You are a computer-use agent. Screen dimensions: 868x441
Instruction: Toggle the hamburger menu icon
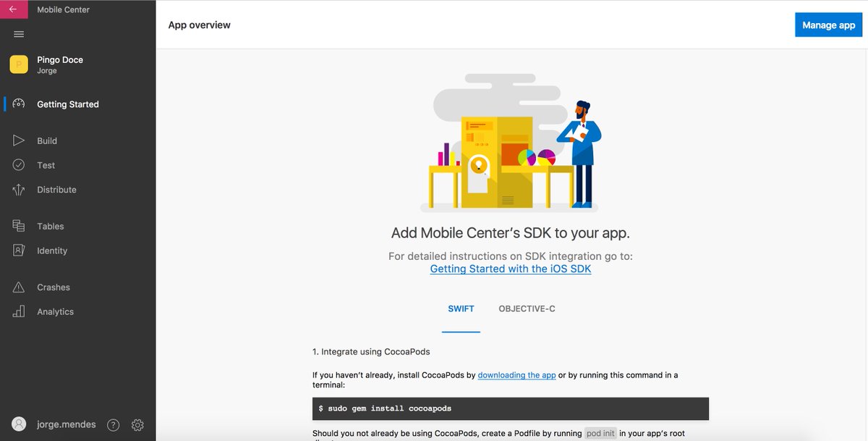coord(20,34)
